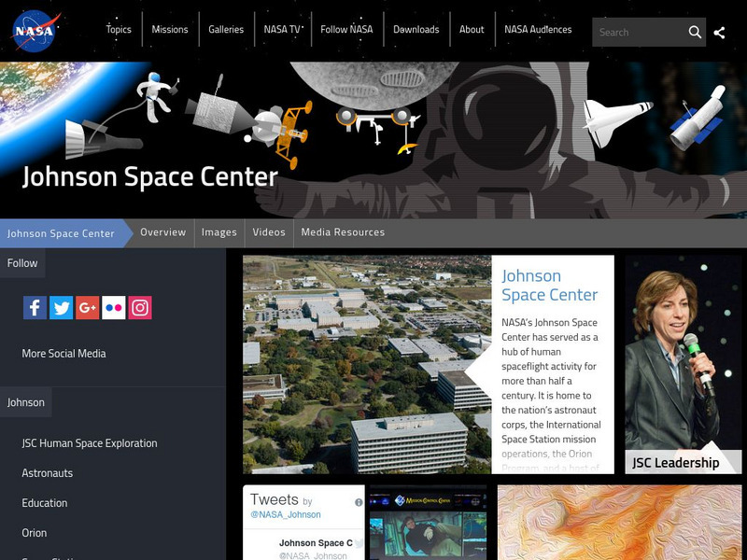Viewport: 747px width, 560px height.
Task: Click the Tweets widget heading
Action: [275, 499]
